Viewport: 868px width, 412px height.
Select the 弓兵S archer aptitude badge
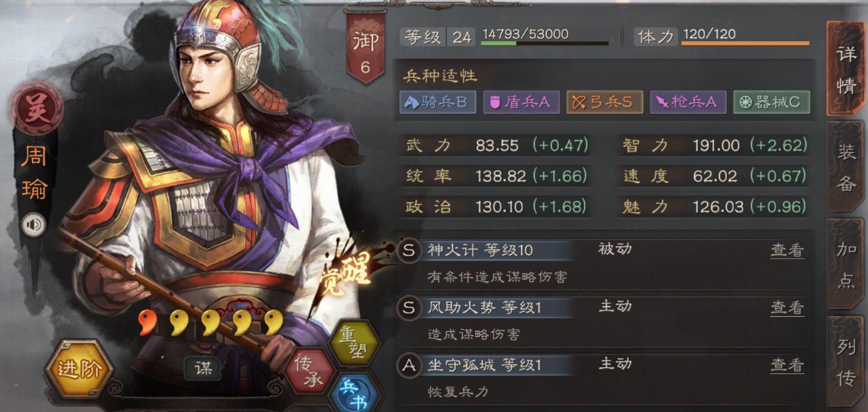604,102
